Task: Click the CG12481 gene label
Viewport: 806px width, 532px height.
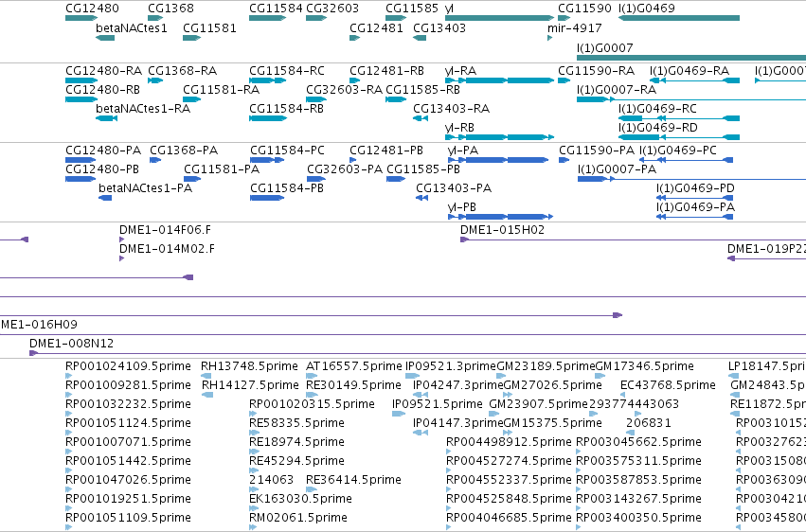Action: coord(376,27)
